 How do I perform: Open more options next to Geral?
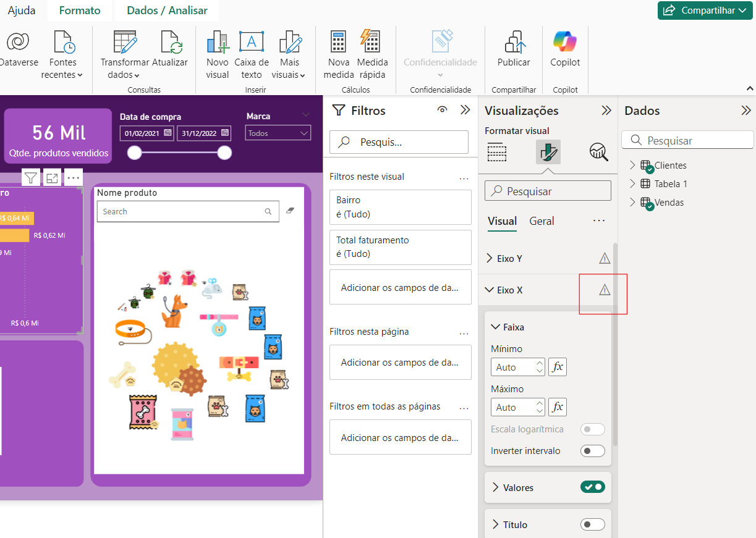(x=598, y=221)
